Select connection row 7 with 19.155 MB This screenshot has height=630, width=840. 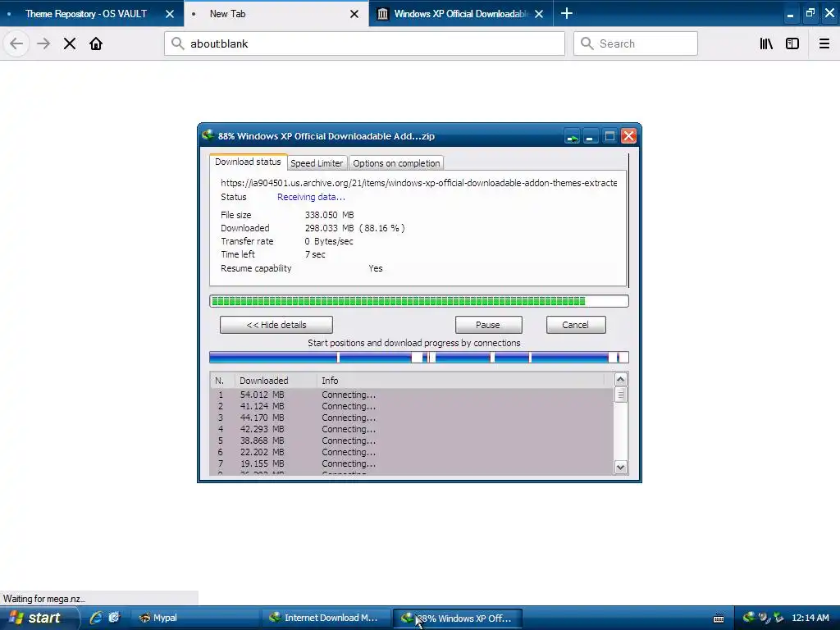click(x=412, y=464)
